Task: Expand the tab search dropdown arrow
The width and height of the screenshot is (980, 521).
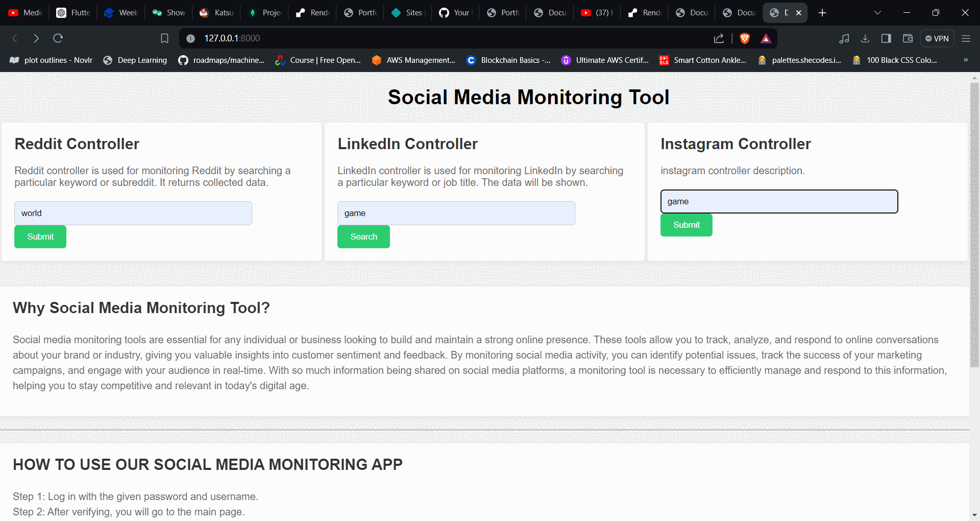Action: point(877,13)
